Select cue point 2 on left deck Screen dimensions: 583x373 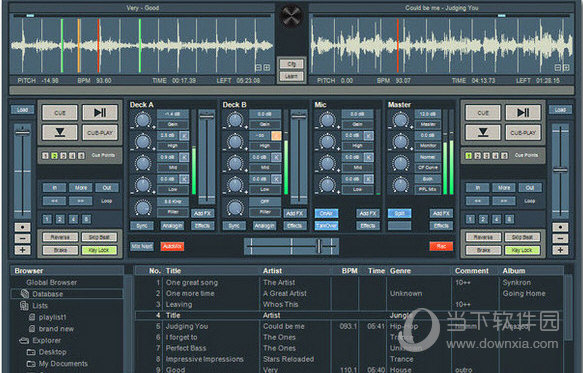point(54,156)
